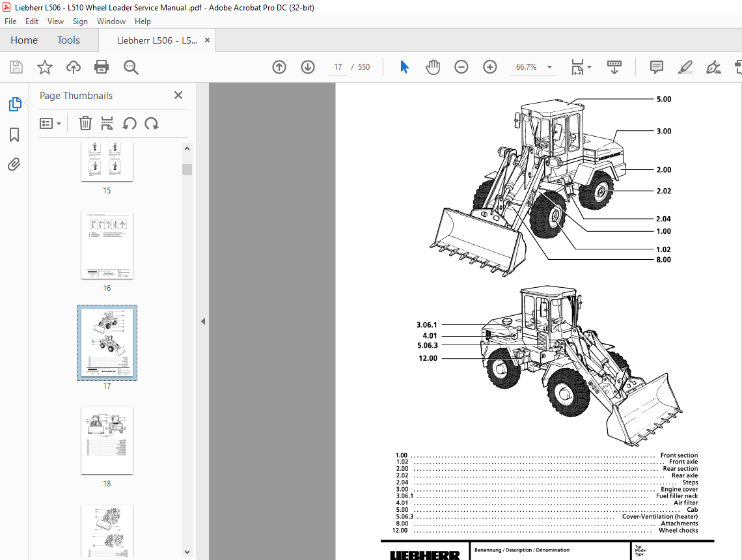Screen dimensions: 742x560
Task: Open Page Thumbnails navigation icon
Action: 15,104
